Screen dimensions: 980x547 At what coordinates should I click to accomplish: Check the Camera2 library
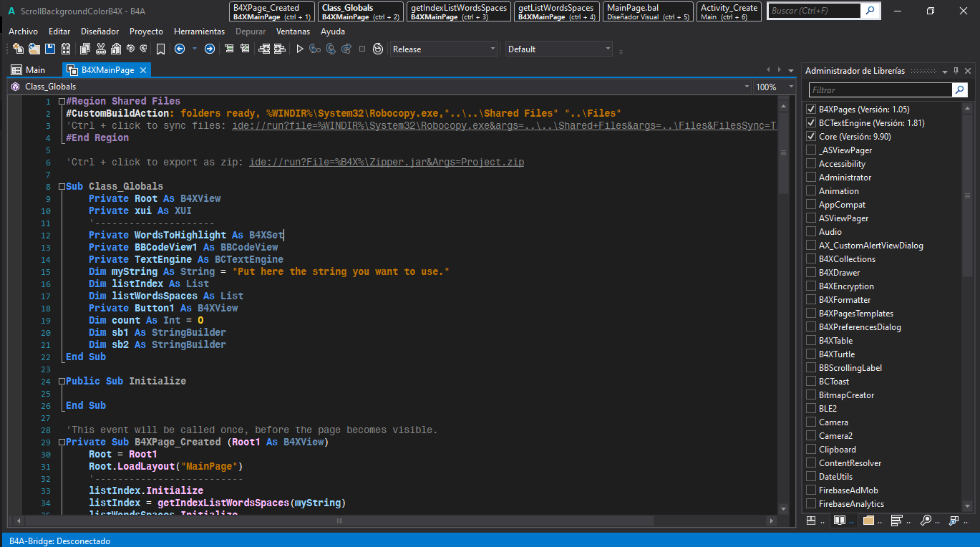811,436
